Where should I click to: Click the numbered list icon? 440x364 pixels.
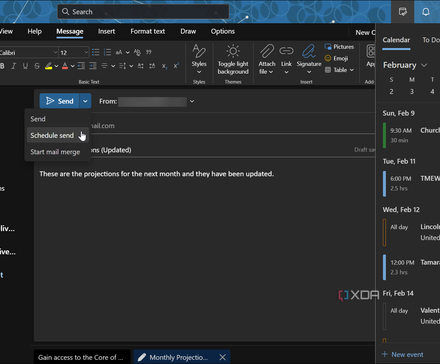107,52
